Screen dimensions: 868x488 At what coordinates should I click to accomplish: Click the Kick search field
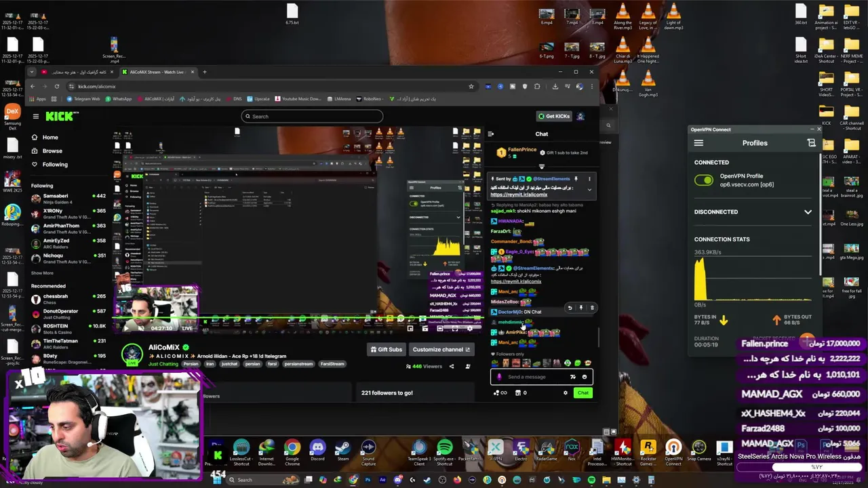click(312, 117)
